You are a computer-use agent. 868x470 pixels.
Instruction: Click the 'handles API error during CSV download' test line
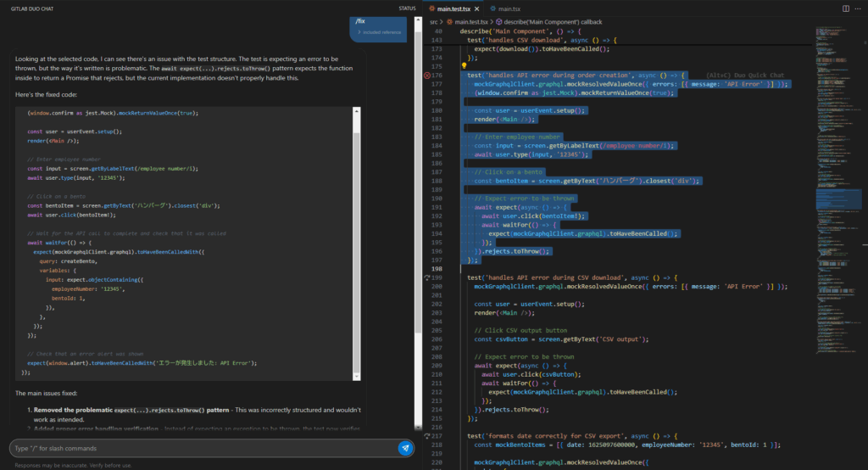[572, 277]
